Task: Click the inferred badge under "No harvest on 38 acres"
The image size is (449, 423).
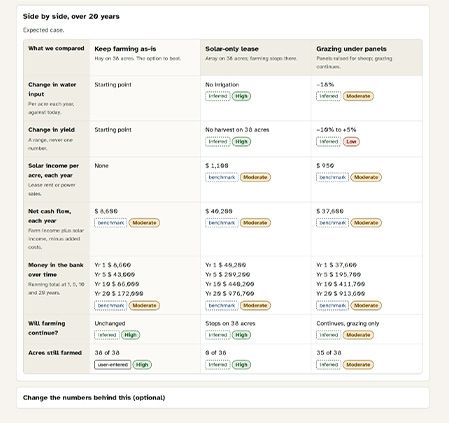Action: [x=218, y=142]
